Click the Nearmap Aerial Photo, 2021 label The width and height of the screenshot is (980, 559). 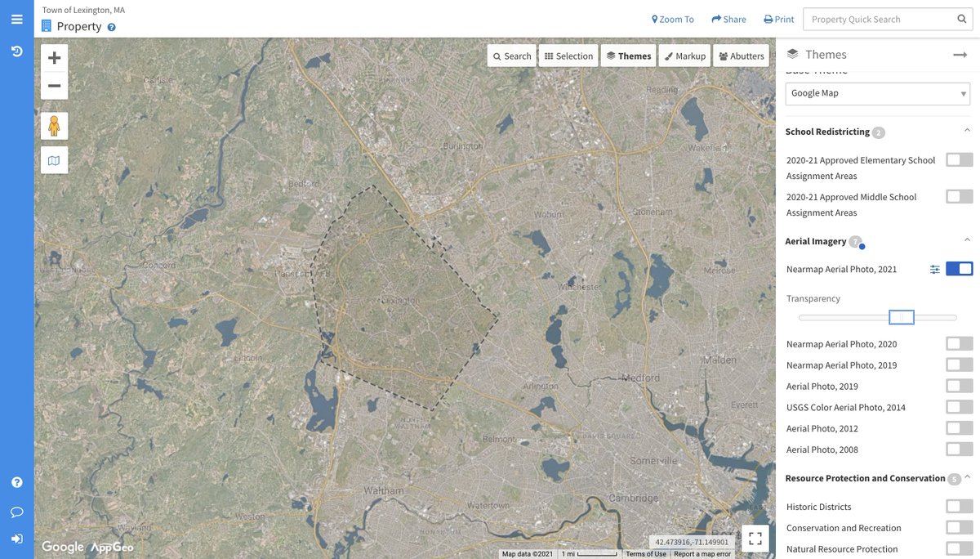point(841,269)
